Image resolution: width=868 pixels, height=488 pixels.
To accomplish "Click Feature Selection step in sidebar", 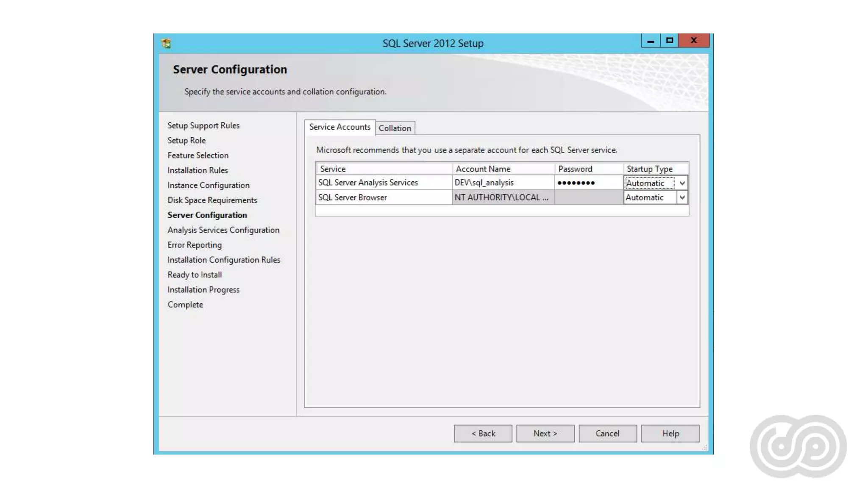I will [x=198, y=155].
